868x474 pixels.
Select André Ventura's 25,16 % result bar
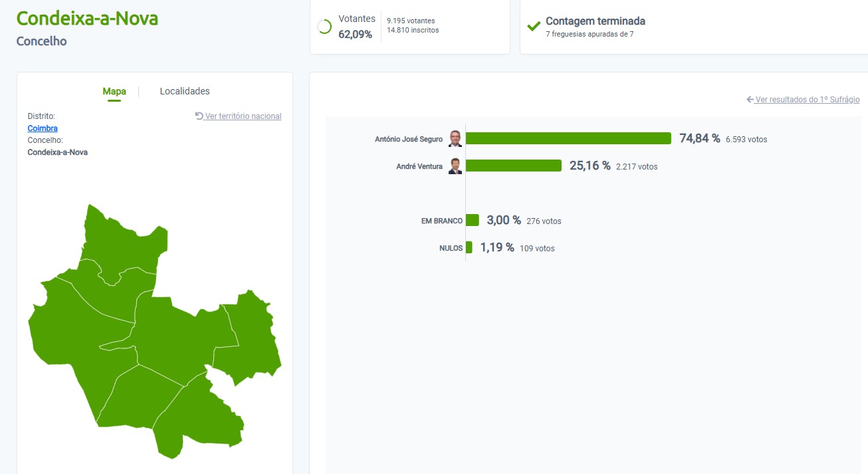(x=514, y=166)
